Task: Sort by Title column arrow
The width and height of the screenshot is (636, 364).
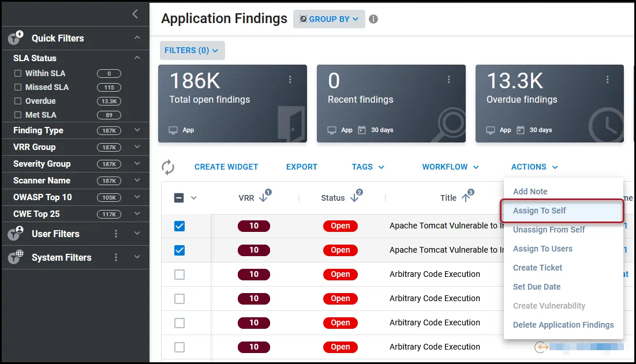Action: [465, 197]
